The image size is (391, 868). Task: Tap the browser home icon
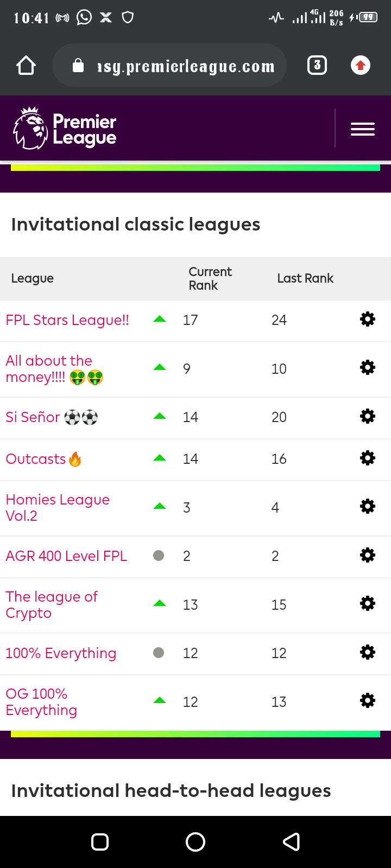pos(26,66)
